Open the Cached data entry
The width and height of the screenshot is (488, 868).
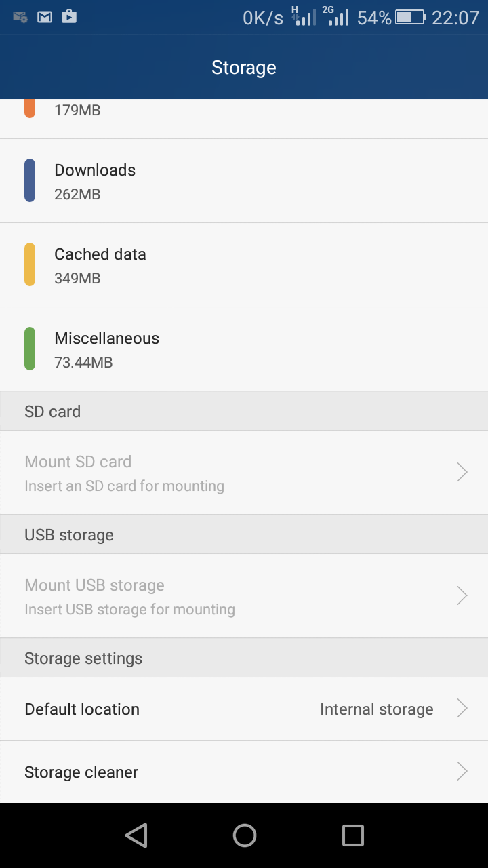pos(244,265)
